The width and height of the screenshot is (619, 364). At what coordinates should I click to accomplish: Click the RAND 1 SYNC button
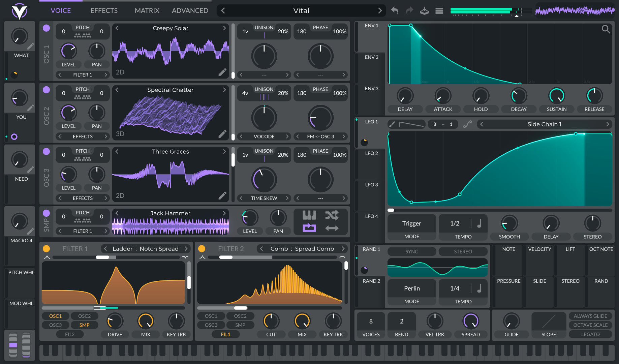point(412,251)
